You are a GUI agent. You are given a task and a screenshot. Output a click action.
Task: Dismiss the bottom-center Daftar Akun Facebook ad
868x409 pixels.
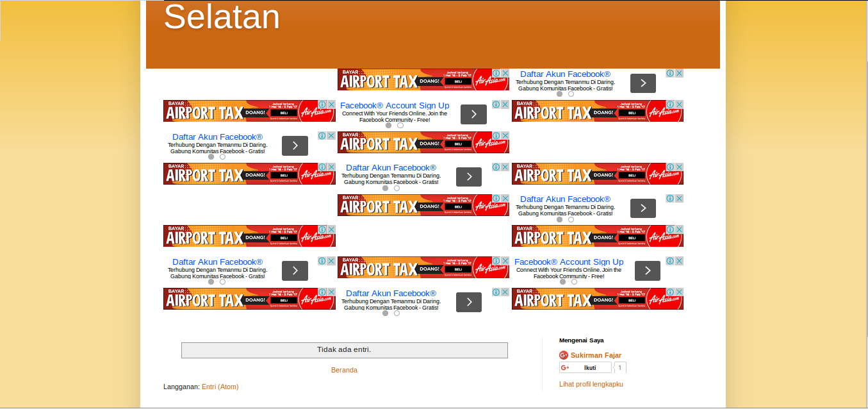(506, 292)
